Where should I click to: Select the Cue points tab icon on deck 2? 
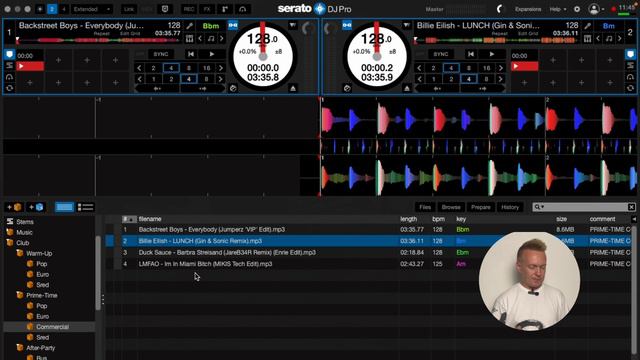[x=630, y=54]
